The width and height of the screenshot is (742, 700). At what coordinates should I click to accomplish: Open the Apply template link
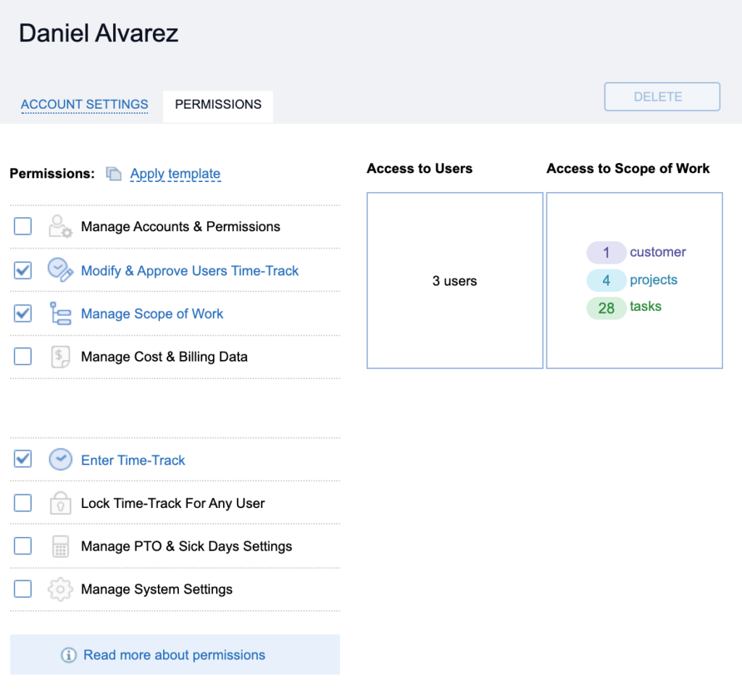pos(175,173)
